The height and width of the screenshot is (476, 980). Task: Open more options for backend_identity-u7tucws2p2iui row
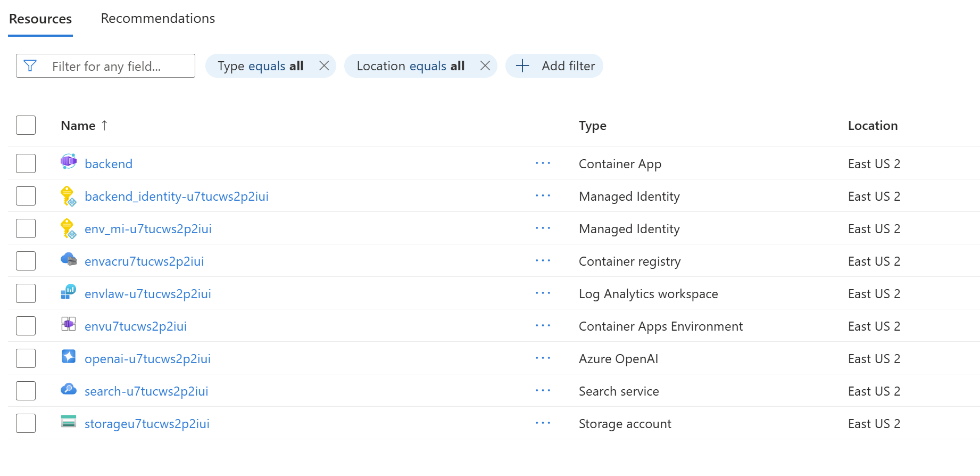pos(543,196)
